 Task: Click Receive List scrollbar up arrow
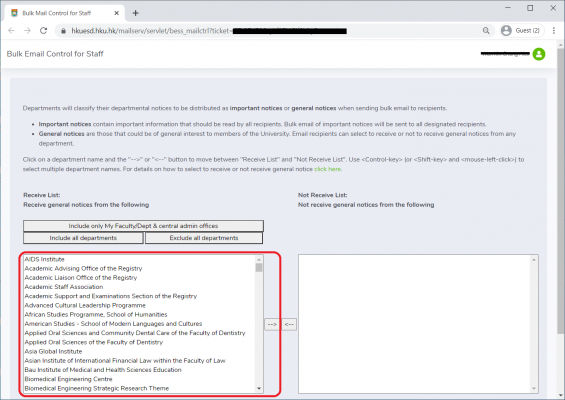259,259
